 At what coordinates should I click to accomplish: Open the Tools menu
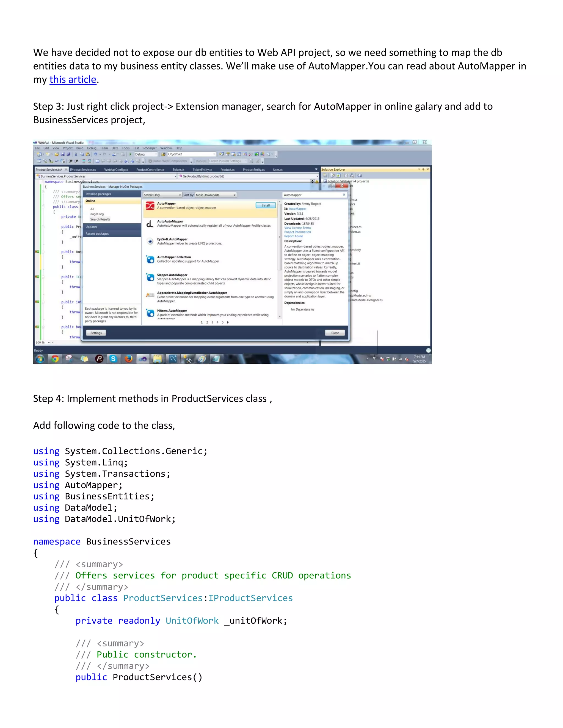125,148
